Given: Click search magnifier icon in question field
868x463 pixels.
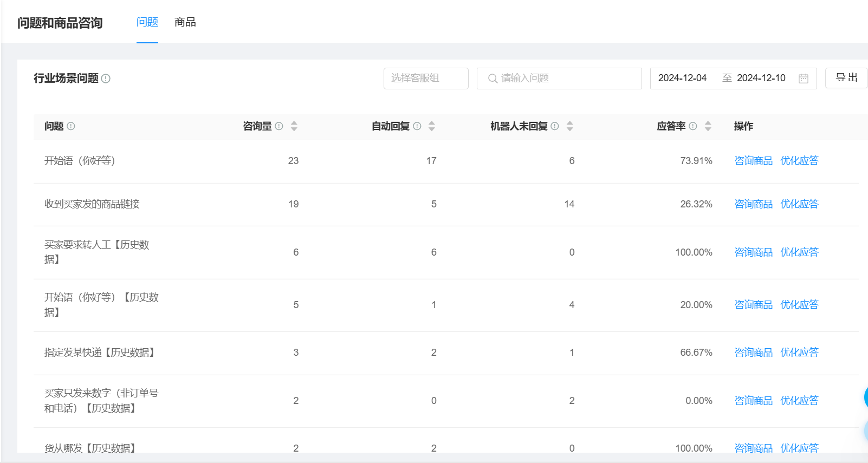Looking at the screenshot, I should point(493,79).
